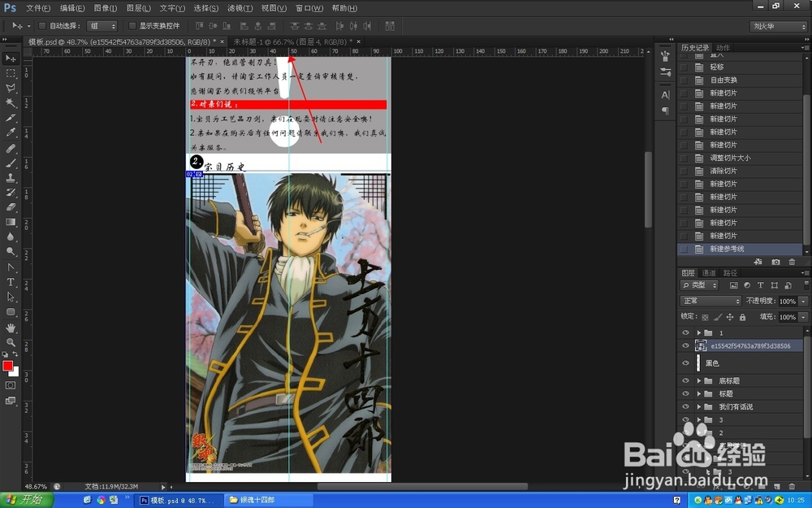The height and width of the screenshot is (508, 812).
Task: Hide the group 1 layer
Action: tap(685, 332)
